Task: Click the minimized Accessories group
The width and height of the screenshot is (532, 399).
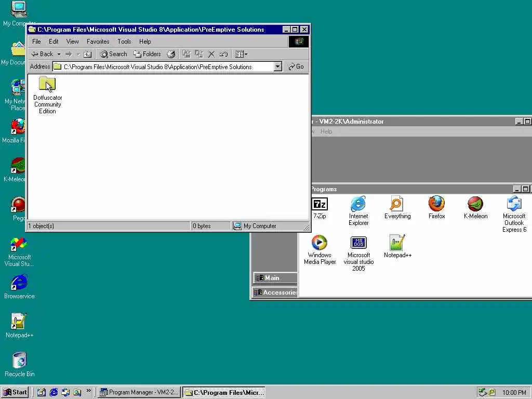Action: 275,292
